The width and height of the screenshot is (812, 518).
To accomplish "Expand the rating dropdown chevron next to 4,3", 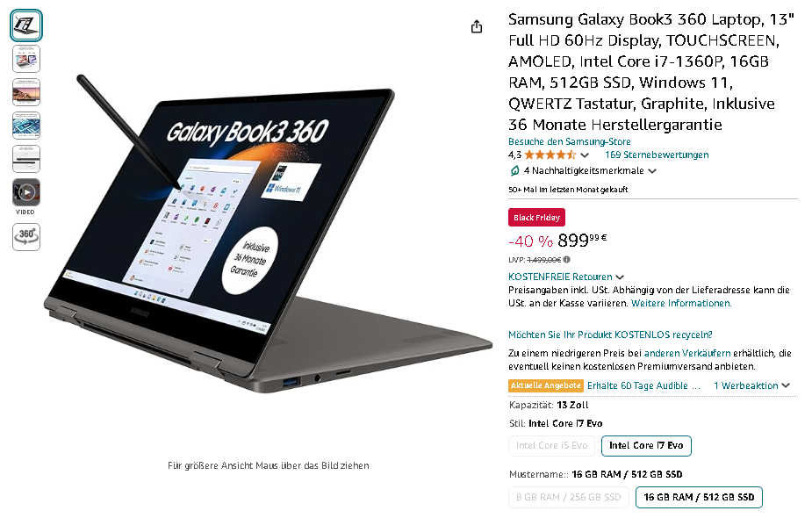I will pos(585,155).
